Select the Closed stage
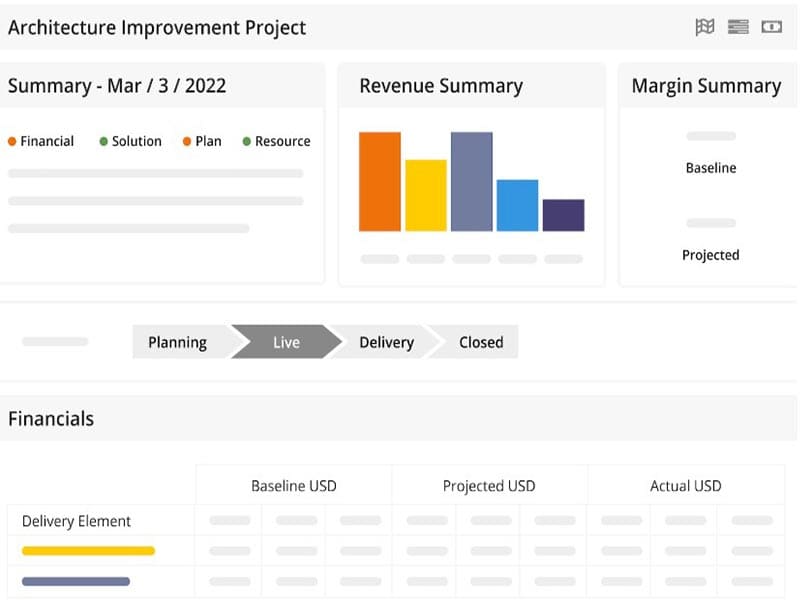This screenshot has height=600, width=800. coord(481,342)
